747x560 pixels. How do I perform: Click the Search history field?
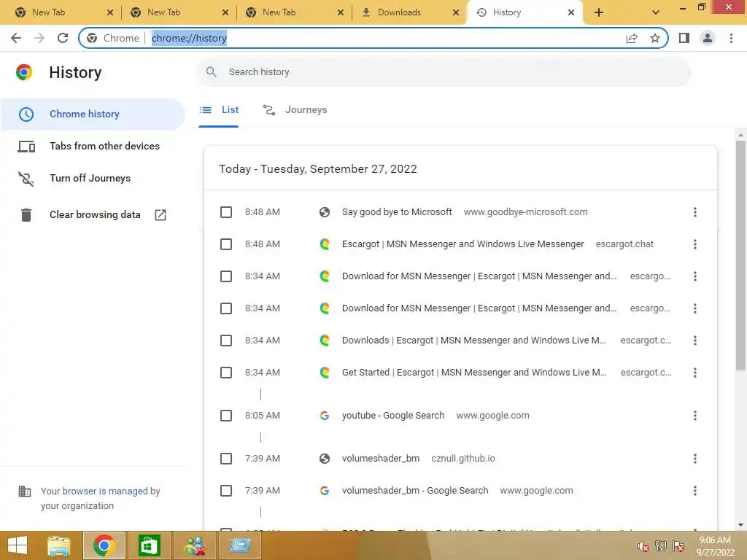(443, 72)
